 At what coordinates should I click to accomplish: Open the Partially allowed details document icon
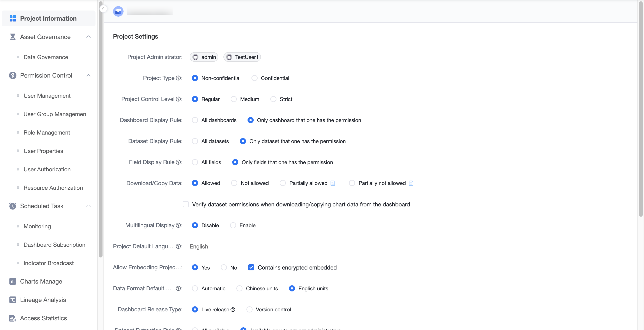(x=333, y=183)
